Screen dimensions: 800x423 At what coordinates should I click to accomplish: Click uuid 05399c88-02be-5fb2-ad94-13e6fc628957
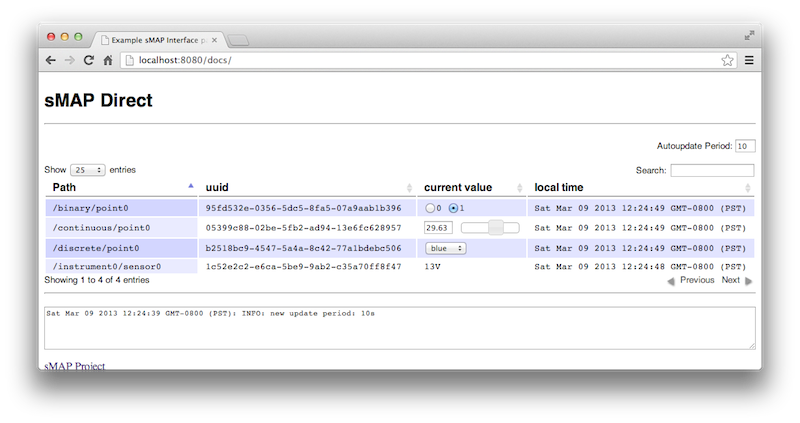point(304,228)
